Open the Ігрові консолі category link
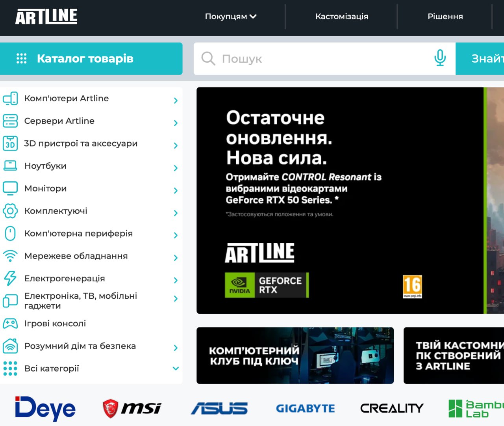The image size is (504, 426). [x=55, y=324]
